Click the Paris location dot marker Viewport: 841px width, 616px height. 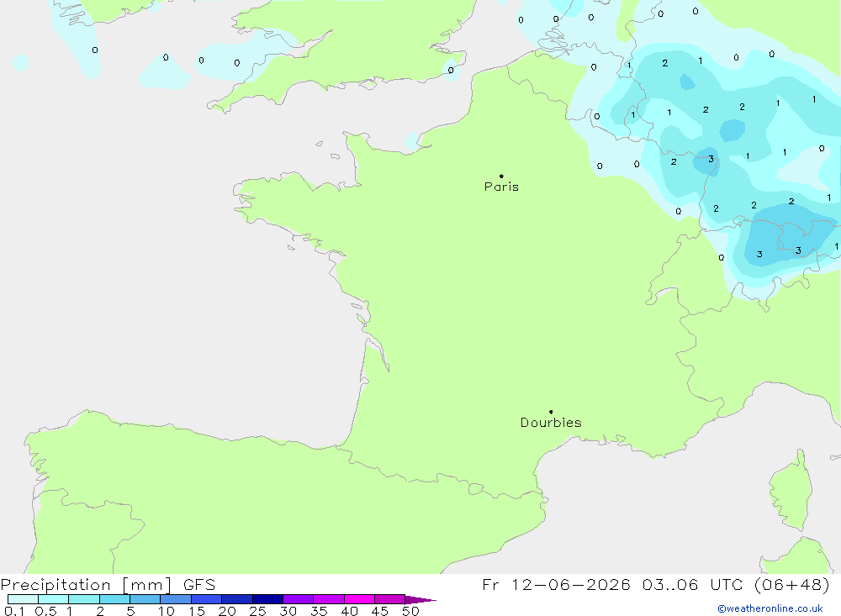click(501, 176)
